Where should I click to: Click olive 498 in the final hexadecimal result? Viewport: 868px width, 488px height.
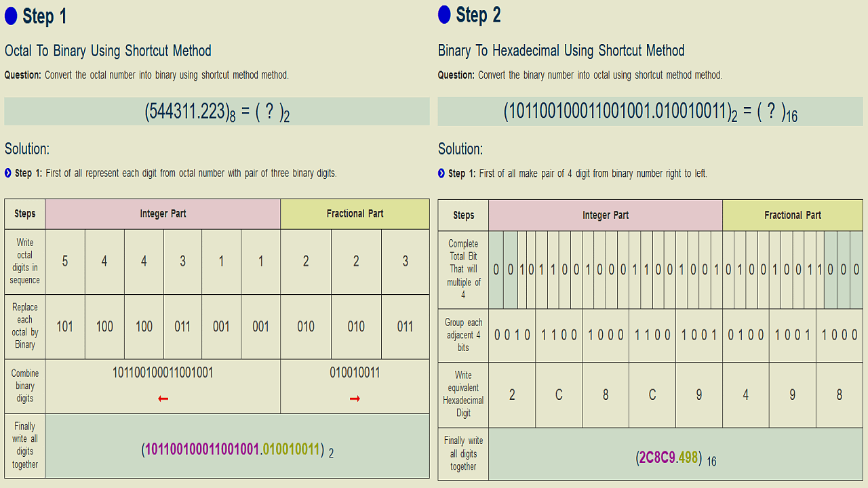688,457
